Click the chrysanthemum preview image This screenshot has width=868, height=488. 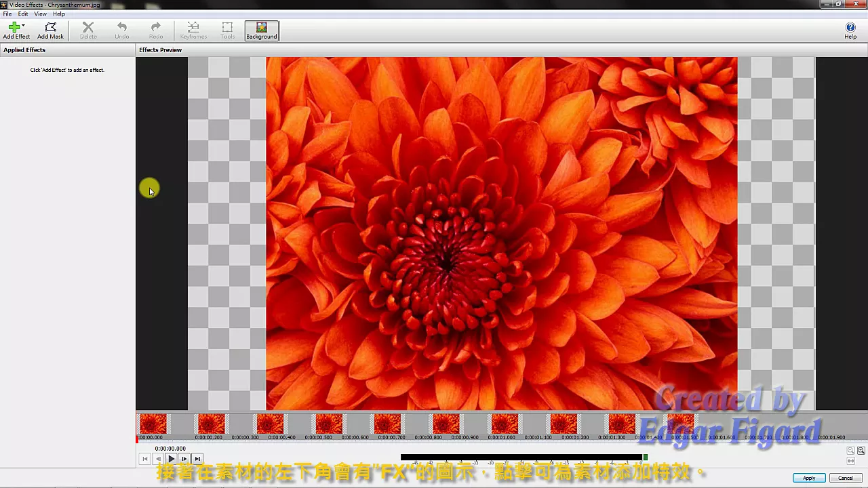pyautogui.click(x=501, y=233)
